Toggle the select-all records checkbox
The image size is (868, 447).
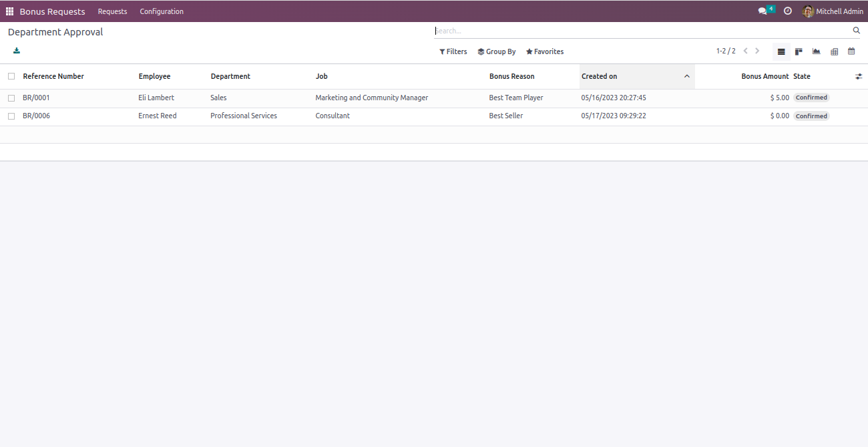point(11,76)
